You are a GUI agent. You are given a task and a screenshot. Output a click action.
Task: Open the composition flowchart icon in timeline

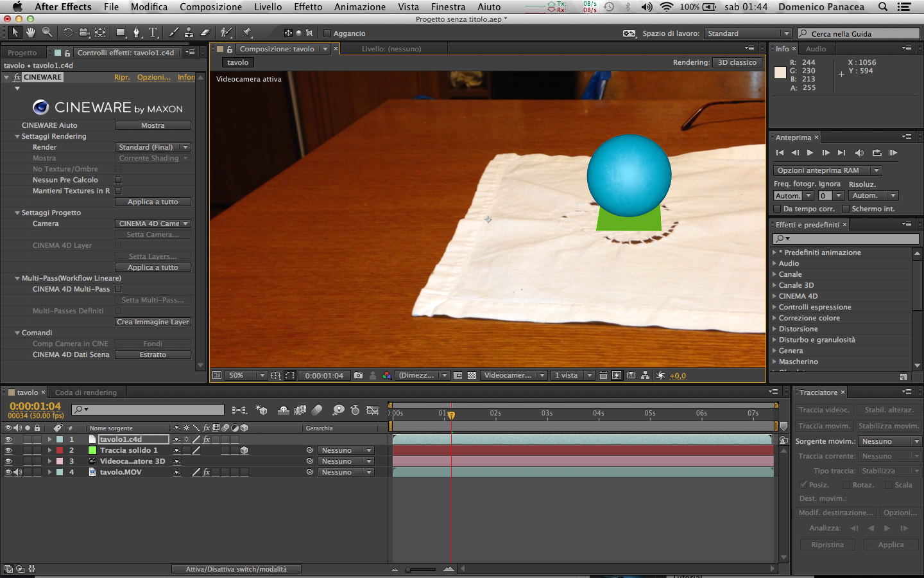(x=239, y=410)
